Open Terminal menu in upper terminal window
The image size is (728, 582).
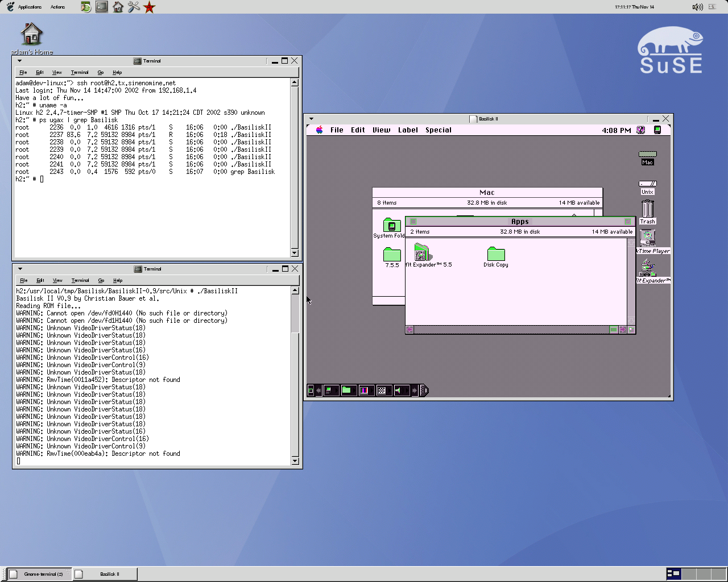[80, 72]
